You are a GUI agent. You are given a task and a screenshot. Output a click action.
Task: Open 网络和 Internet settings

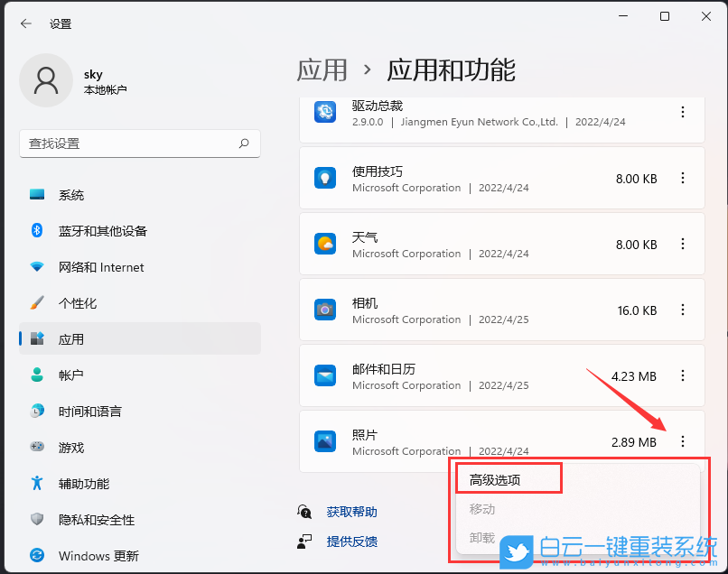pos(99,266)
